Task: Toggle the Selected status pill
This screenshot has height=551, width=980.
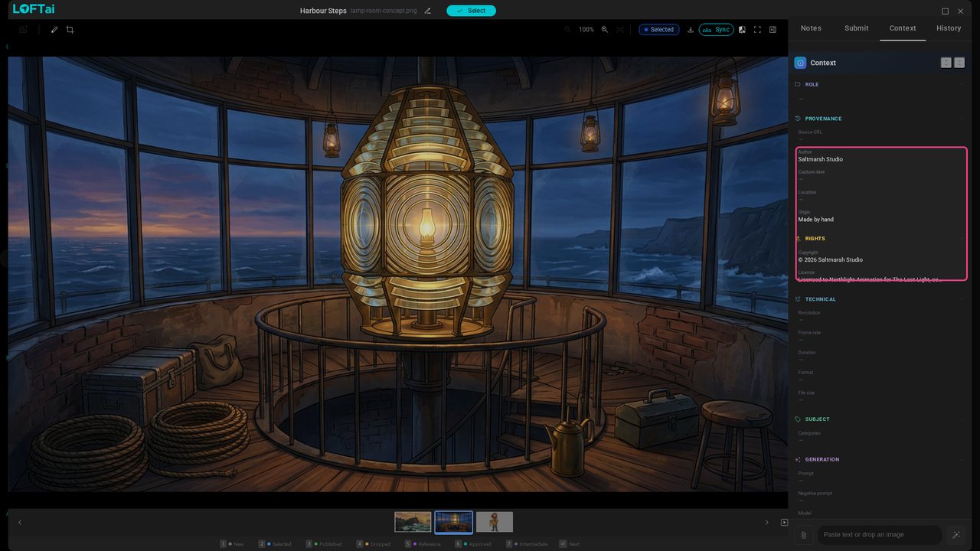Action: click(659, 30)
